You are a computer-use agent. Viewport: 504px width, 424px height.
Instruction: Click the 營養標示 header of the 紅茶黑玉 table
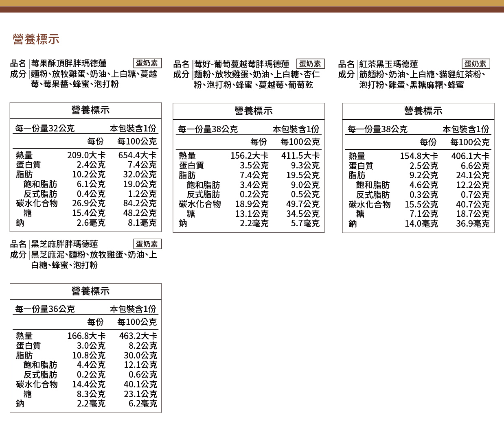tap(423, 111)
